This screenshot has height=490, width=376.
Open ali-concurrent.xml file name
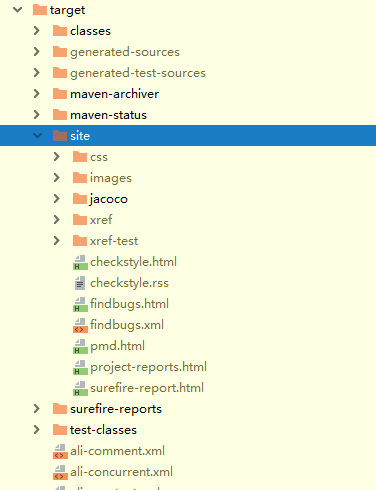point(121,472)
